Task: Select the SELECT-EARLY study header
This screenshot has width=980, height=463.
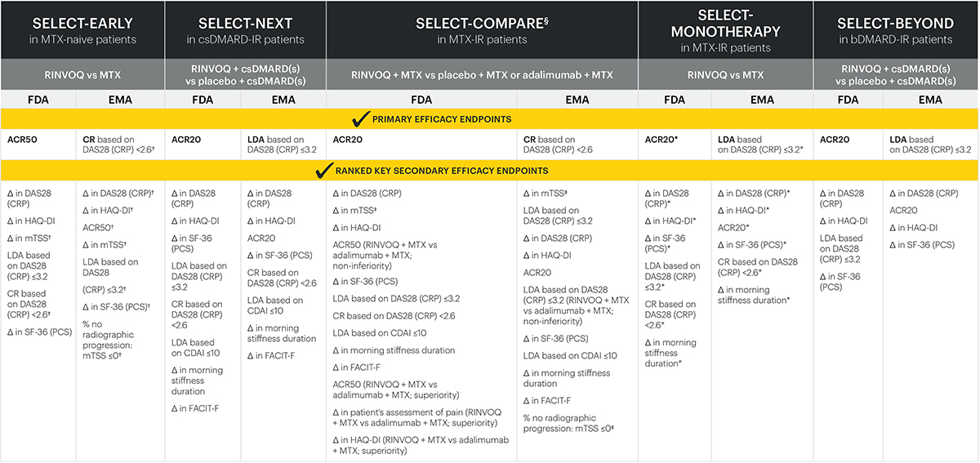Action: [x=82, y=22]
